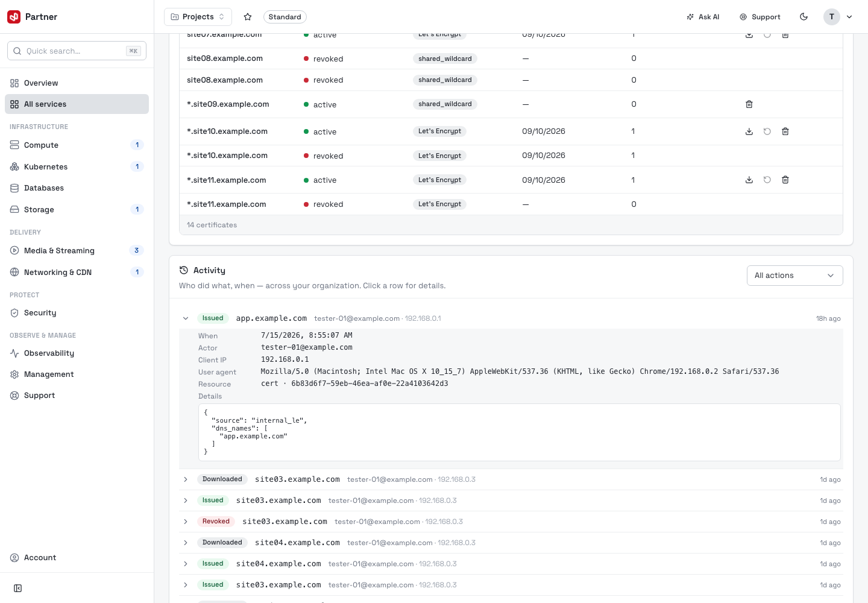Click the 14 certificates footer text
Image resolution: width=868 pixels, height=603 pixels.
pyautogui.click(x=212, y=225)
